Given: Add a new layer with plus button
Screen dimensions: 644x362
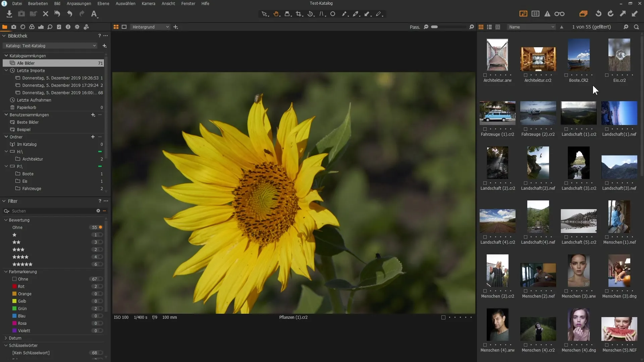Looking at the screenshot, I should coord(175,27).
